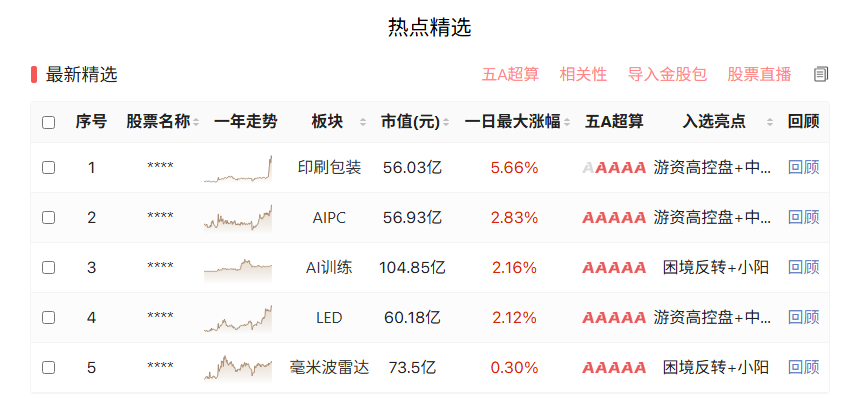
Task: Click masked stock name **** in row 5
Action: click(160, 366)
